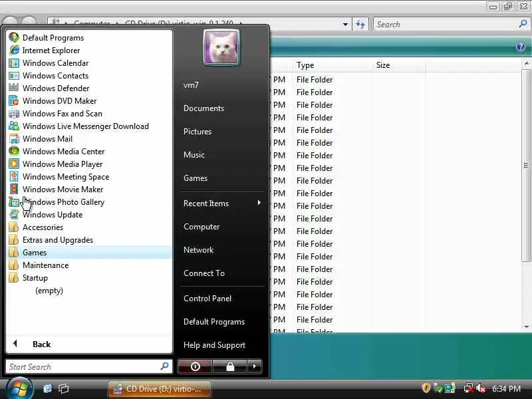
Task: Open Windows Fax and Scan icon
Action: pyautogui.click(x=14, y=114)
